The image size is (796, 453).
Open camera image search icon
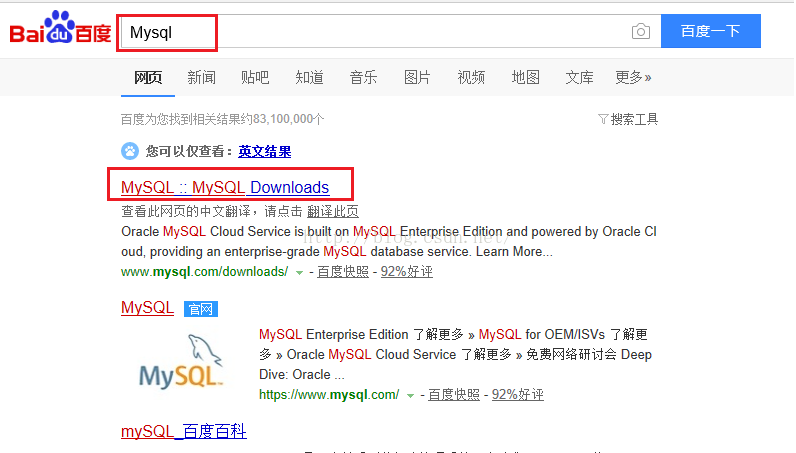click(641, 31)
